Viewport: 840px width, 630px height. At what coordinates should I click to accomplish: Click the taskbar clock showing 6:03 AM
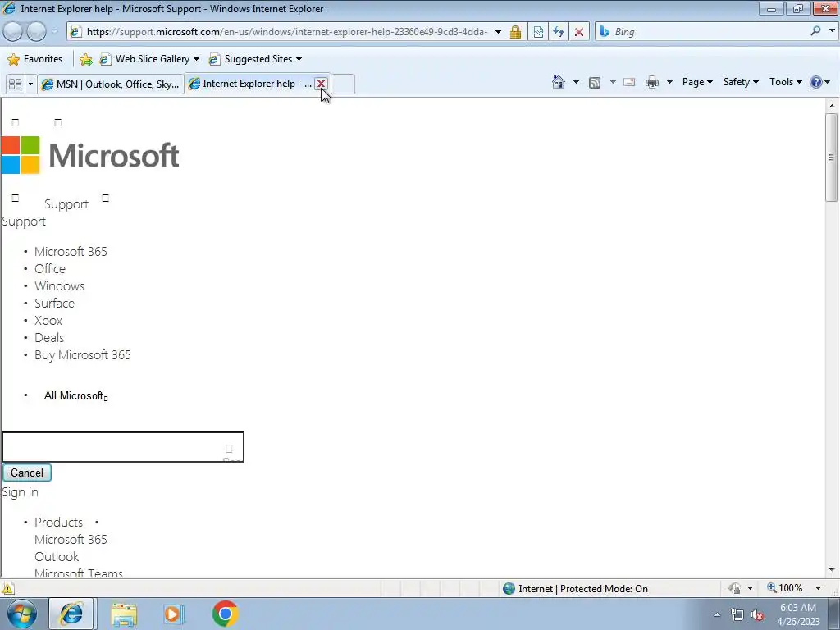point(798,614)
